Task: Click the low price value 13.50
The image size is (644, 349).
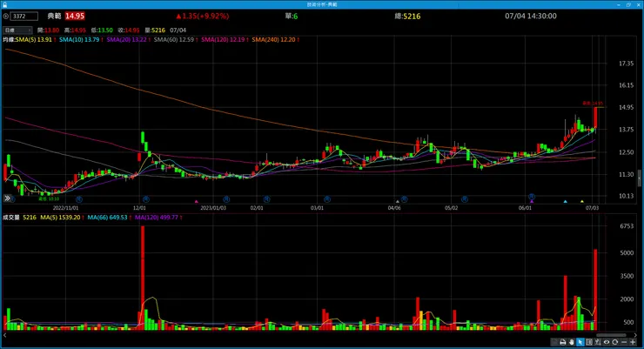Action: 105,30
